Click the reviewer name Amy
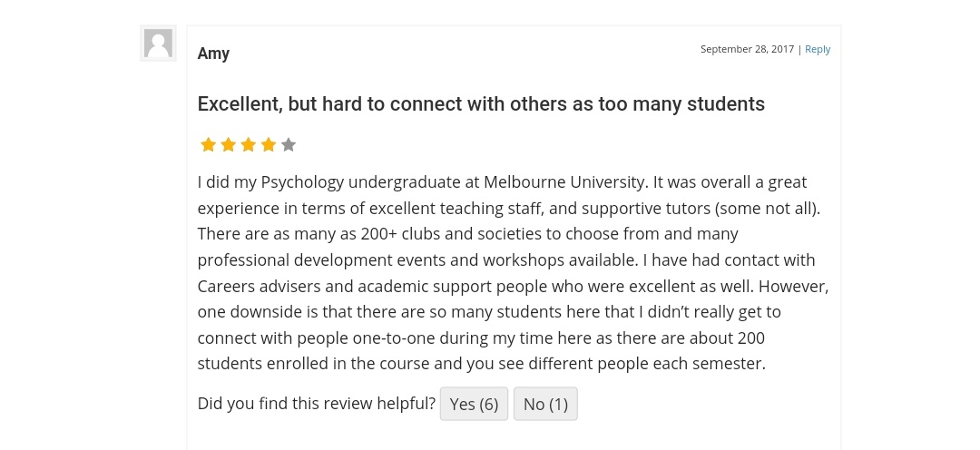 coord(213,54)
